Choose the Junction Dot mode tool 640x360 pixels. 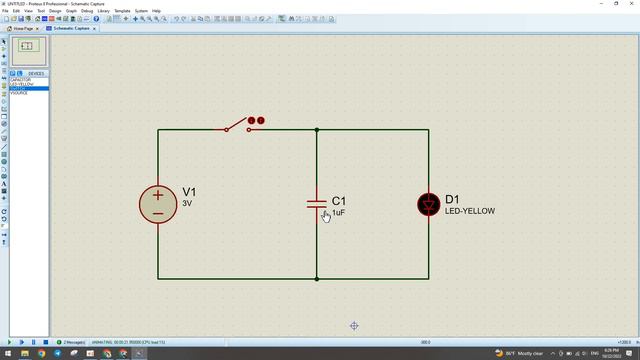4,56
